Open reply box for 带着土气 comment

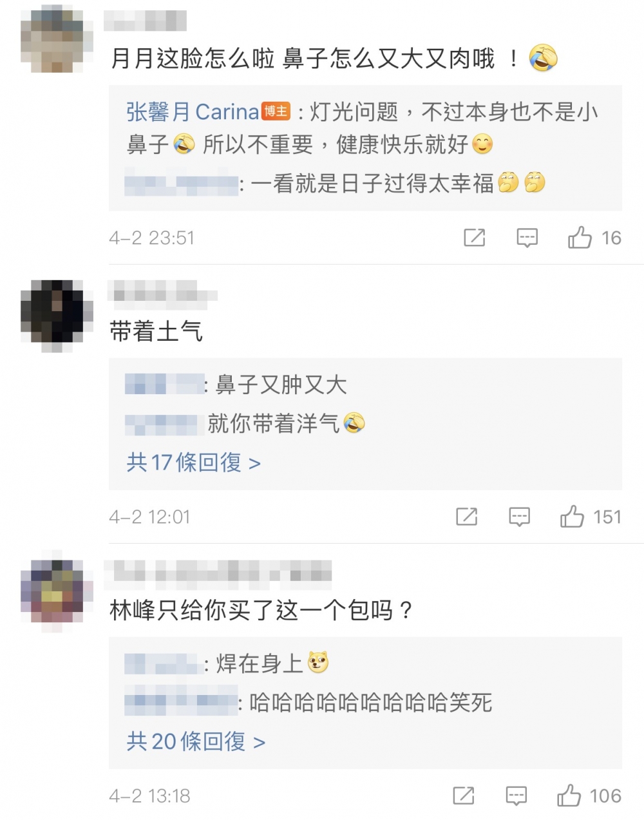click(519, 517)
